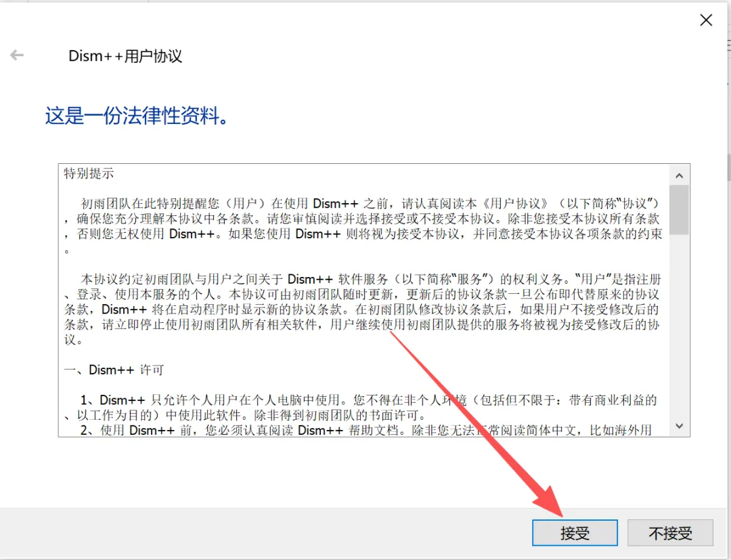
Task: Click the scroll-down arrow of the agreement box
Action: pos(680,426)
